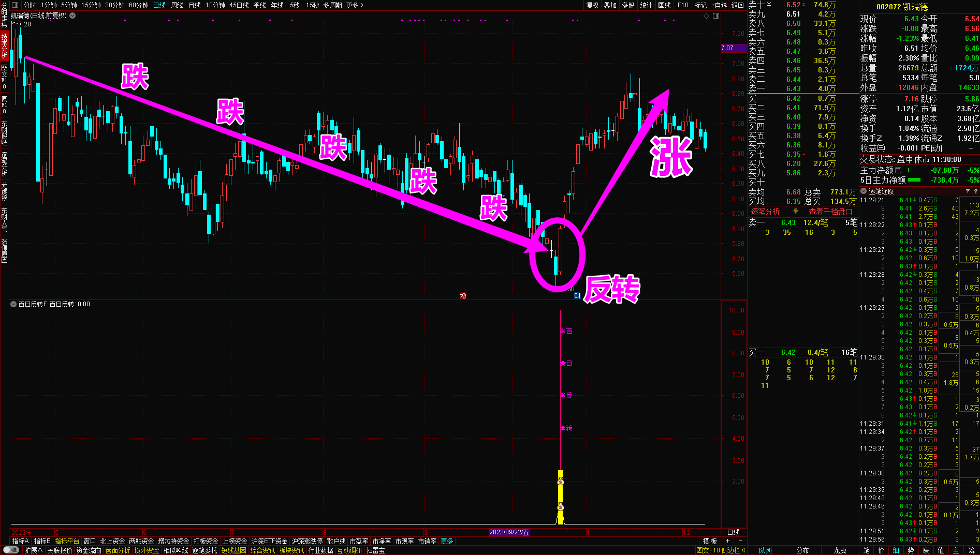The height and width of the screenshot is (555, 980).
Task: Open the 多周期 multi-period view
Action: point(332,5)
